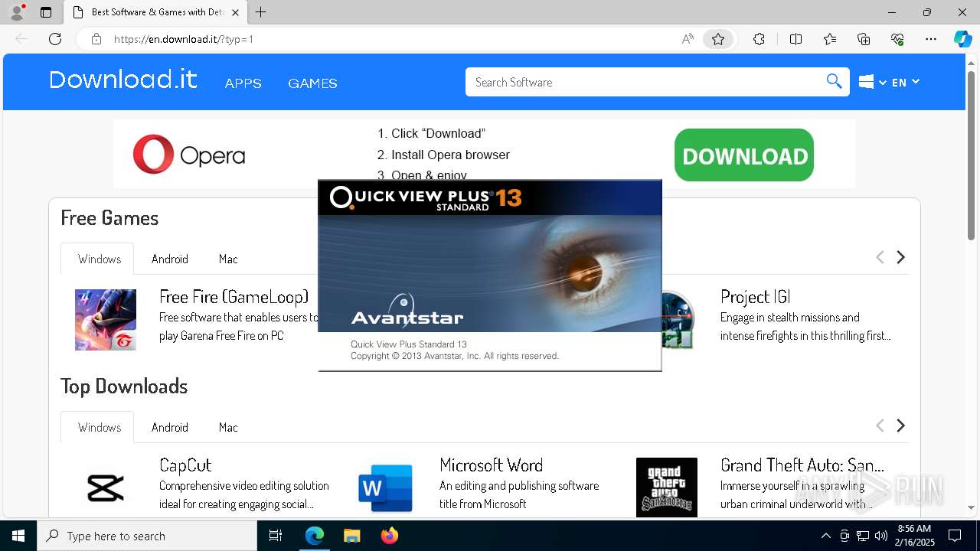Go to previous Top Downloads items

coord(880,425)
